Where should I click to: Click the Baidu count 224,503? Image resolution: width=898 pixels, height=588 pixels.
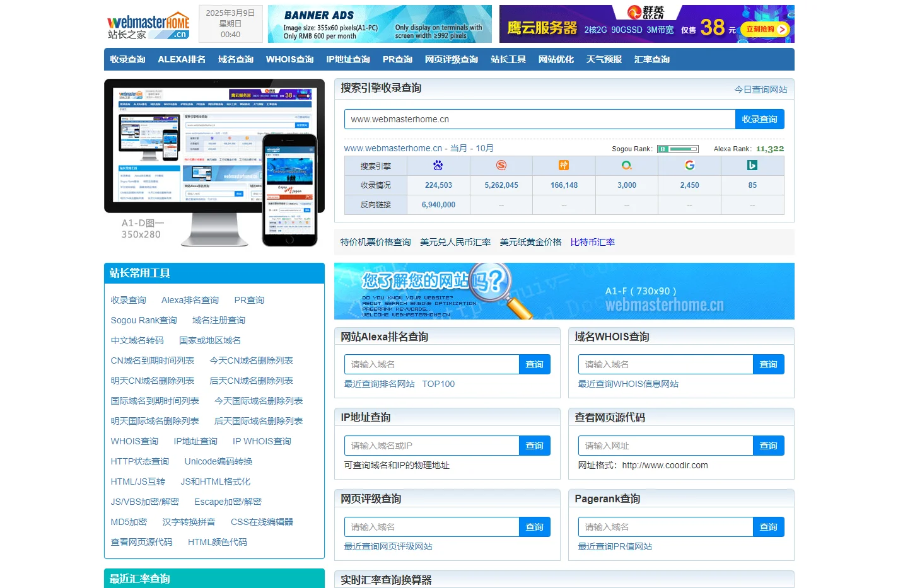tap(438, 185)
